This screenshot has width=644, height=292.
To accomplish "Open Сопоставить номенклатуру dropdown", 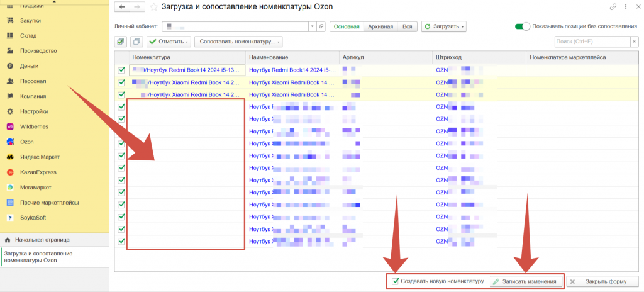I will (238, 42).
